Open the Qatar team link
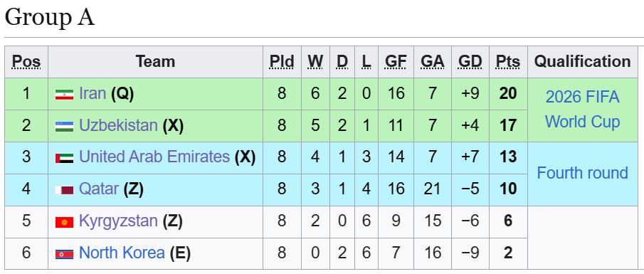The height and width of the screenshot is (274, 644). click(x=99, y=189)
